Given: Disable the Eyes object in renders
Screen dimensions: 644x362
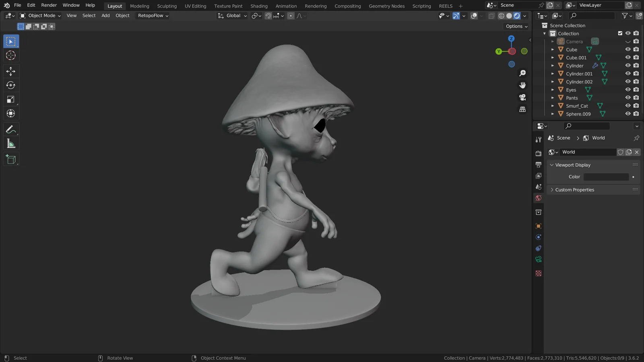Looking at the screenshot, I should point(636,89).
